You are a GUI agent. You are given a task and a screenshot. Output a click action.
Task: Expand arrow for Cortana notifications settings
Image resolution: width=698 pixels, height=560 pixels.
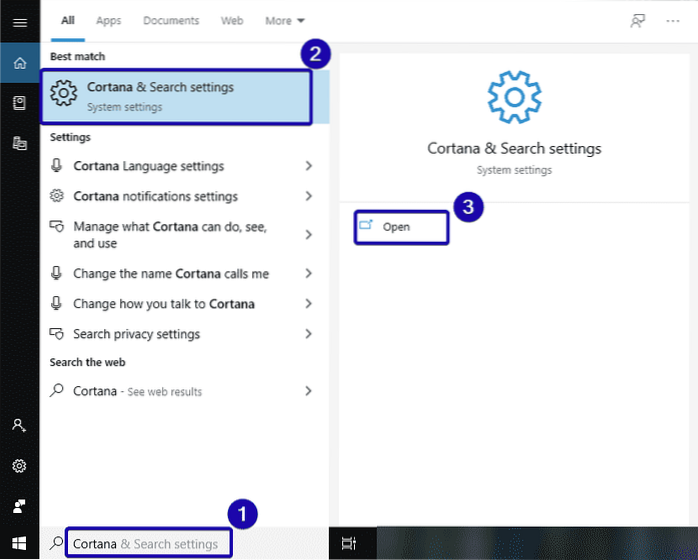[x=309, y=196]
